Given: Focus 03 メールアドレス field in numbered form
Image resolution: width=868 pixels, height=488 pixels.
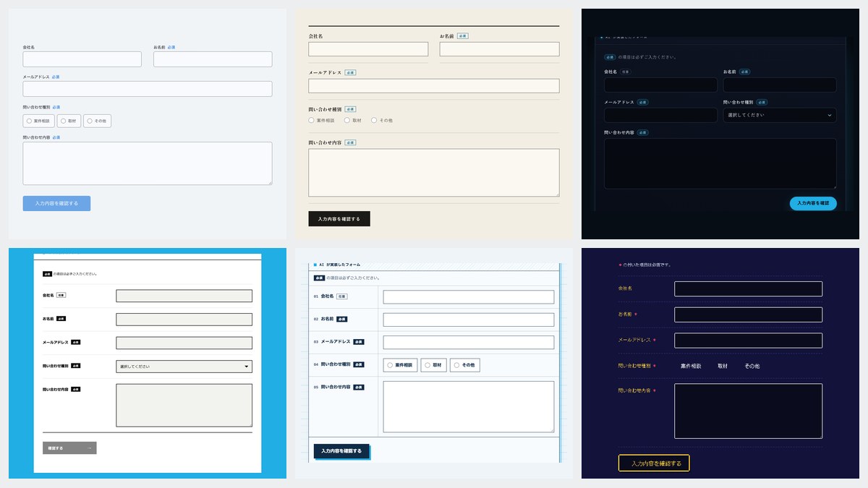Looking at the screenshot, I should (469, 343).
